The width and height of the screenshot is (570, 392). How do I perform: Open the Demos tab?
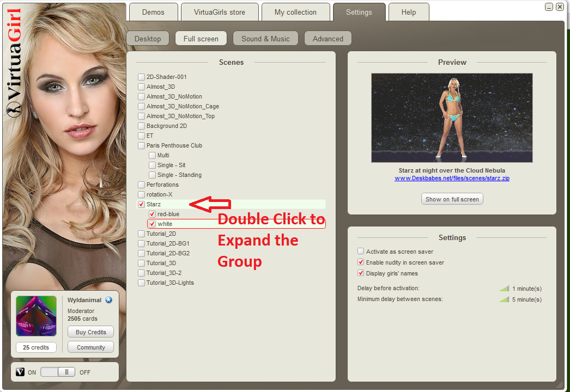(x=154, y=12)
